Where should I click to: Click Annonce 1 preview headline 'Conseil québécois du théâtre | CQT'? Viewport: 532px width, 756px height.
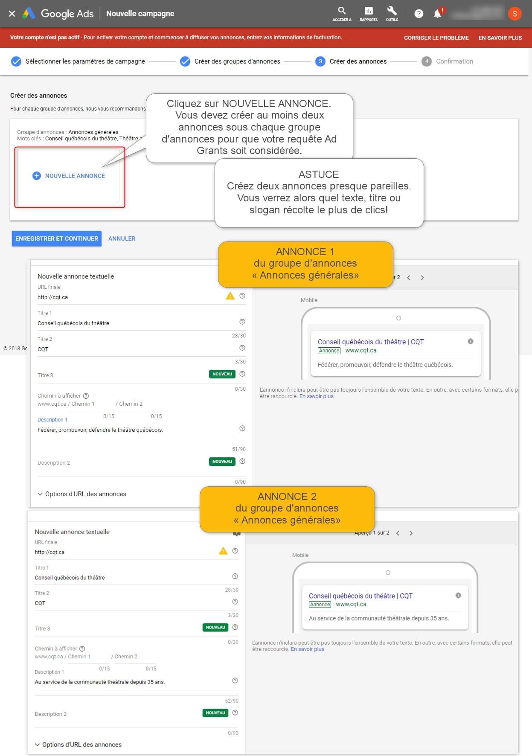click(371, 342)
